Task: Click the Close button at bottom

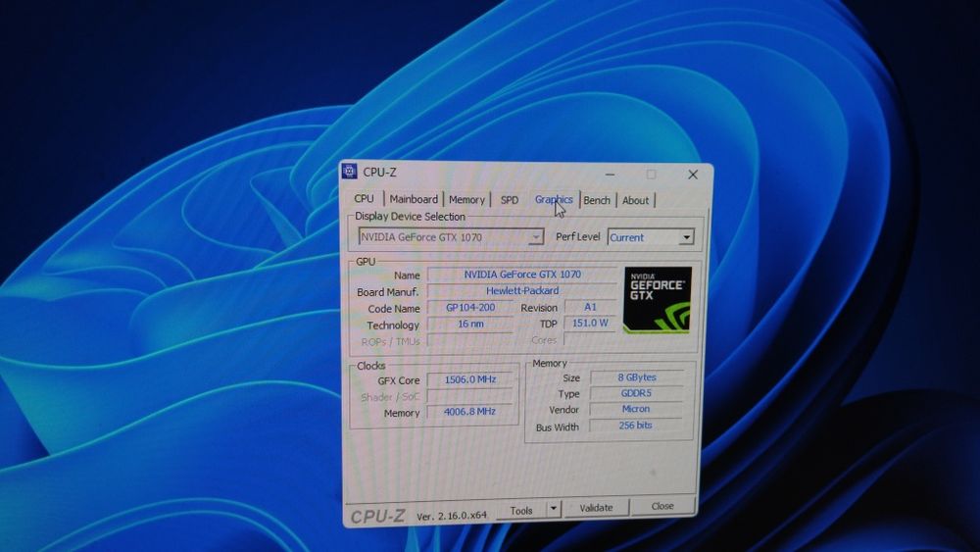Action: click(662, 506)
